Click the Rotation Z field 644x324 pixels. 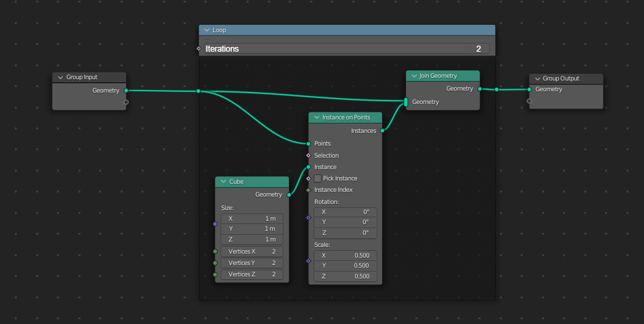click(x=345, y=233)
